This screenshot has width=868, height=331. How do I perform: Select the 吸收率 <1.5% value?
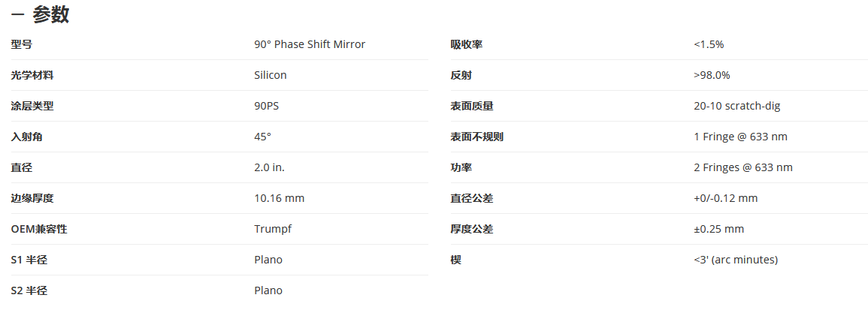[x=709, y=44]
